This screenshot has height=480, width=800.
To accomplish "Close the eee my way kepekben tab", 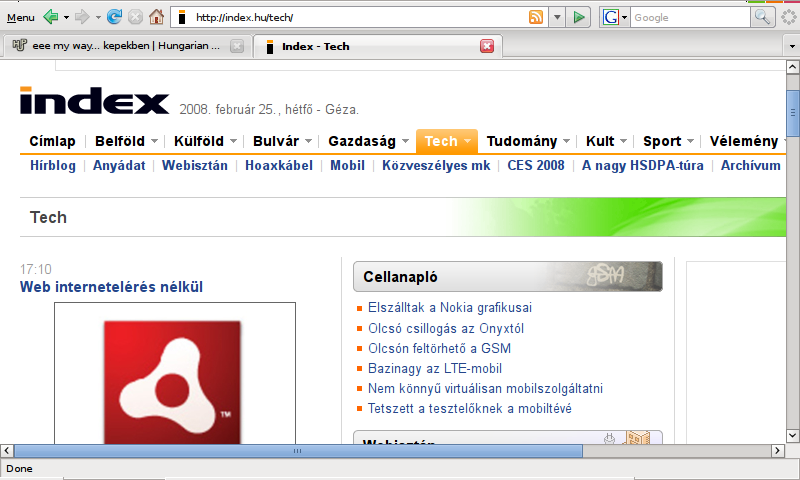I will 237,46.
